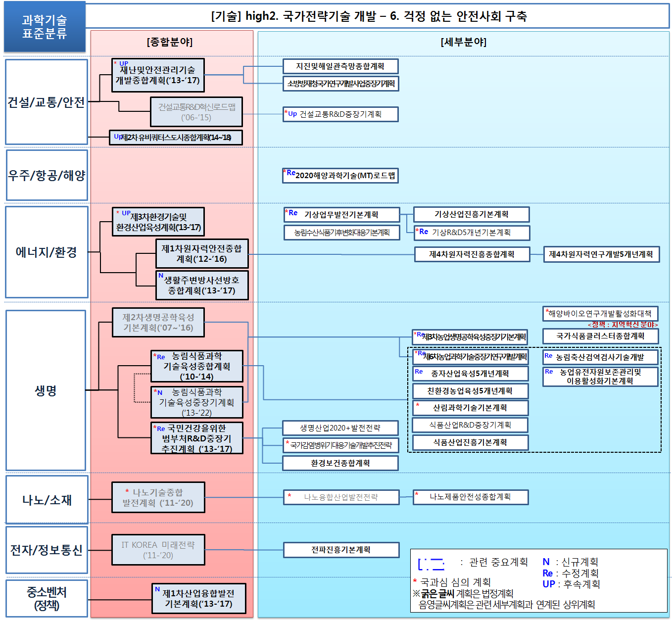This screenshot has width=672, height=621.
Task: Click legend entry 'N : 신규계획'
Action: [x=571, y=562]
